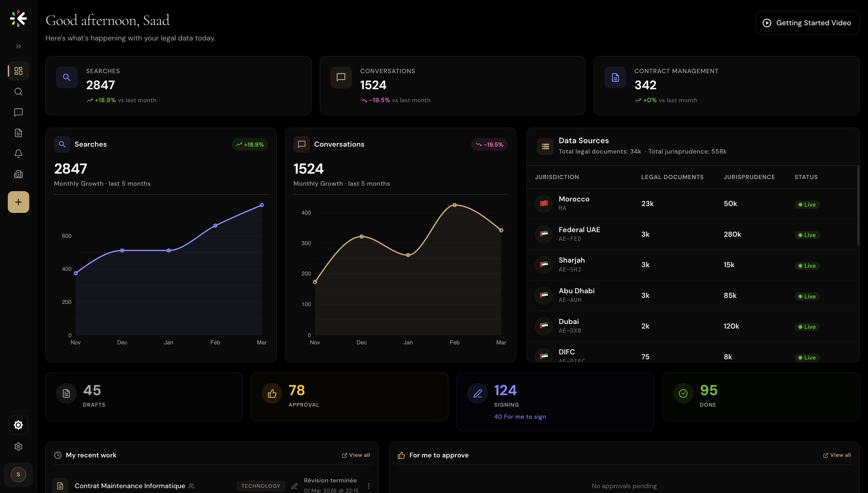
Task: Click the Drafts document icon
Action: pyautogui.click(x=66, y=393)
